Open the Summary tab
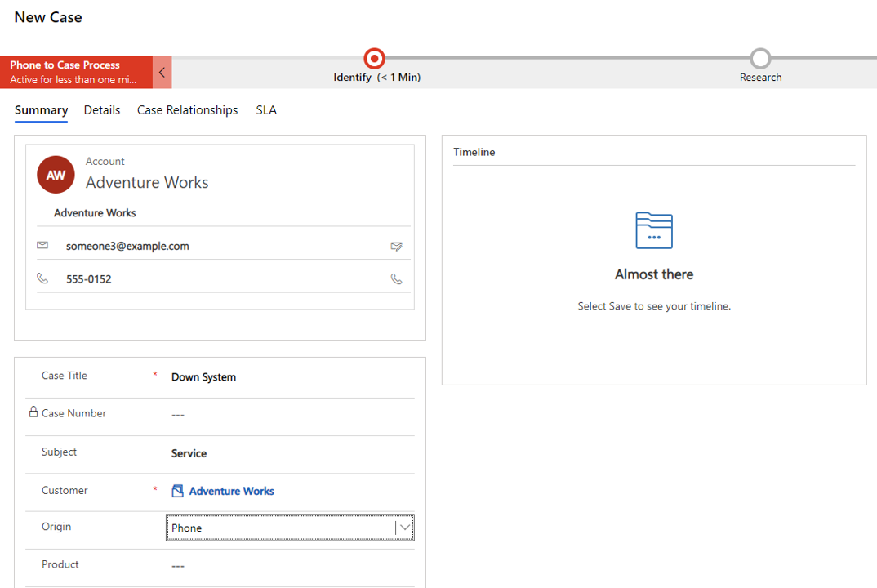Image resolution: width=877 pixels, height=588 pixels. (42, 110)
